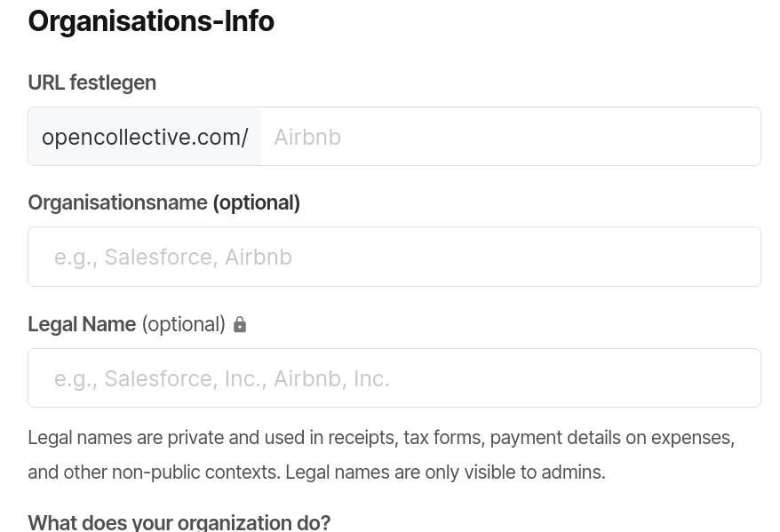Click the Organisations-Info heading
The image size is (780, 532).
(151, 21)
